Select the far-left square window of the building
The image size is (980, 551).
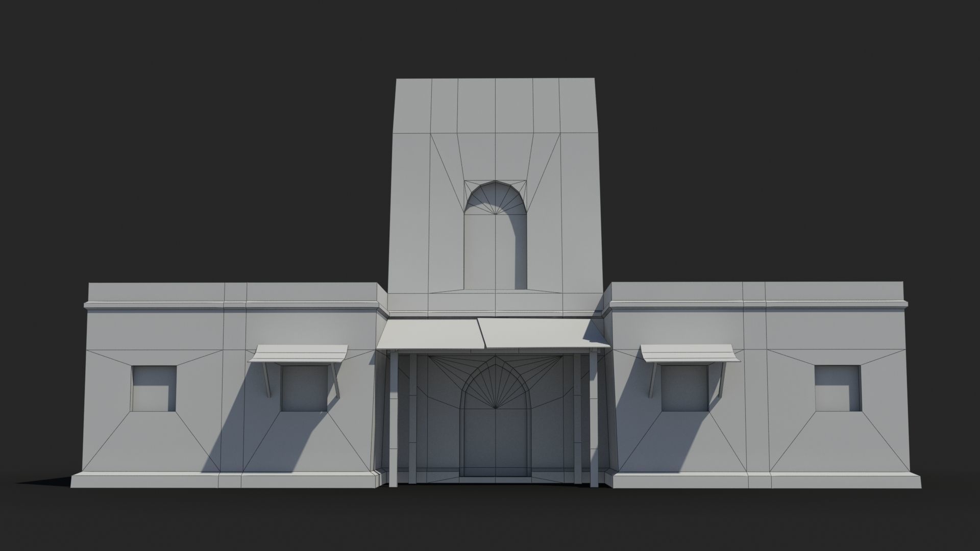(x=154, y=388)
